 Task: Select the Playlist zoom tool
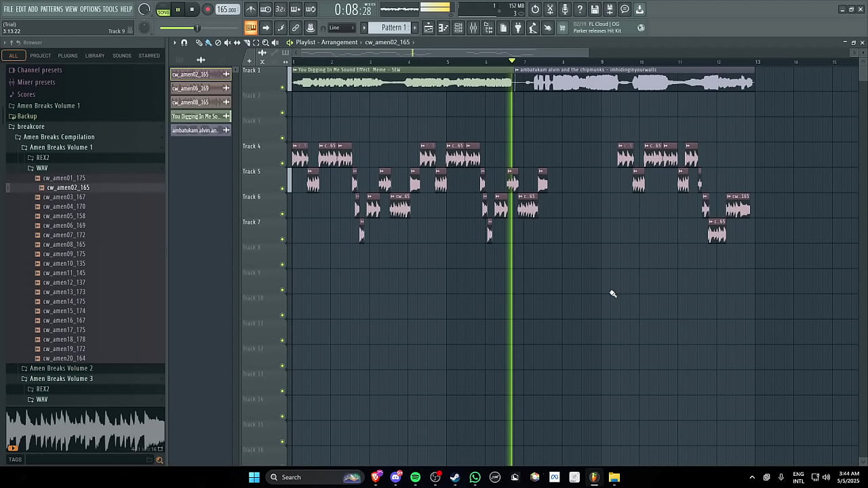266,42
